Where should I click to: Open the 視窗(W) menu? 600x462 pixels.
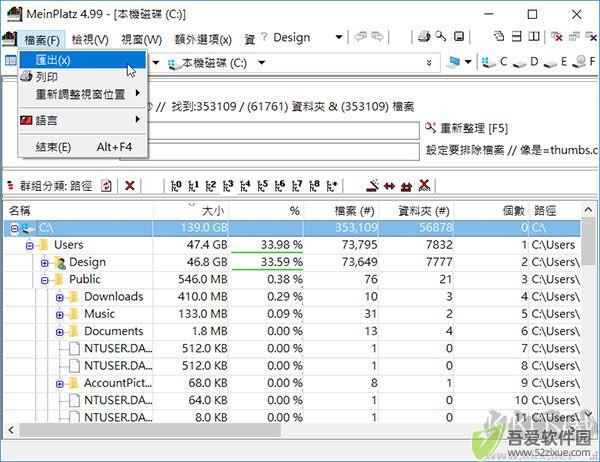point(141,39)
